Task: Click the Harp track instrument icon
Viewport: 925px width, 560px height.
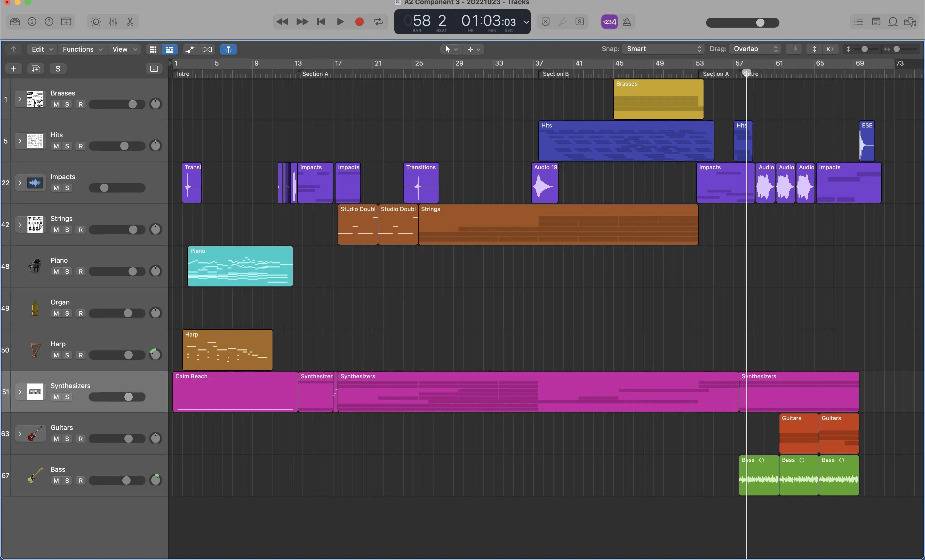Action: (x=35, y=350)
